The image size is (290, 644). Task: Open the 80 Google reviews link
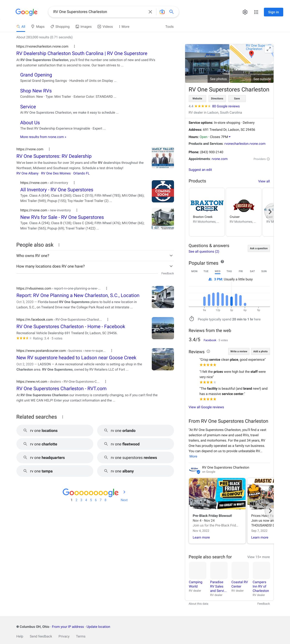(x=226, y=106)
